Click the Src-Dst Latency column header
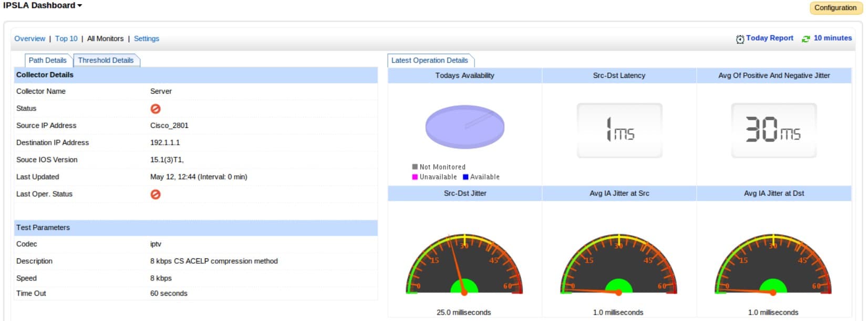This screenshot has height=321, width=868. point(619,75)
